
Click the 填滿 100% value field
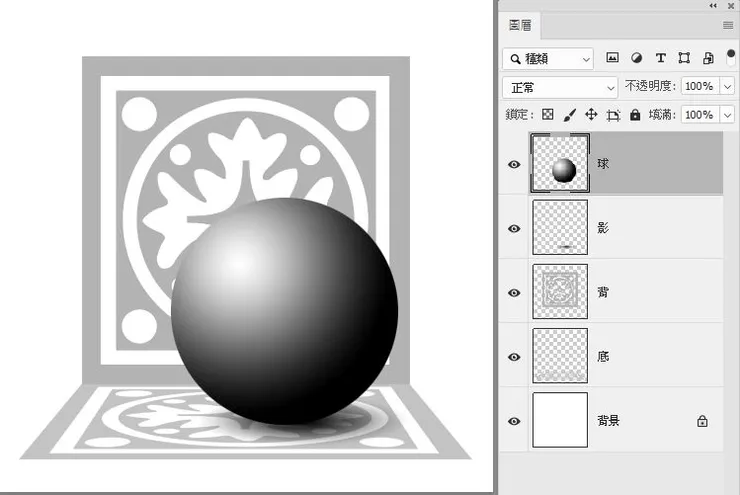coord(700,115)
